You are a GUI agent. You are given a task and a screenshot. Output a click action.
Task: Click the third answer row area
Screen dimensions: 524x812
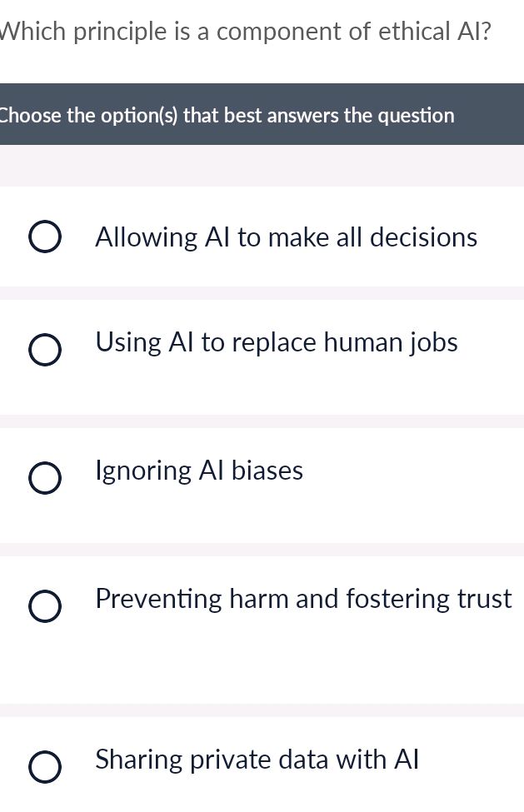[x=262, y=478]
